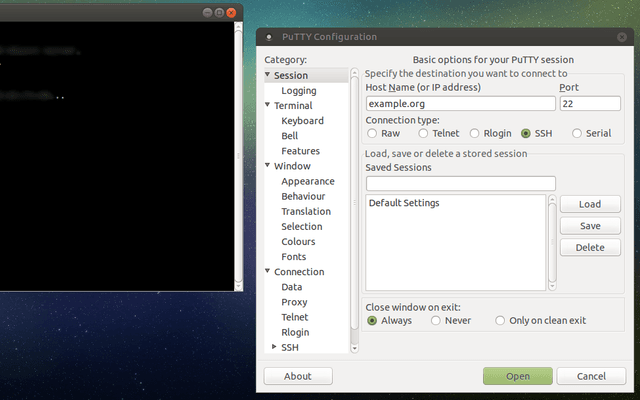Select the Telnet connection type
Image resolution: width=640 pixels, height=400 pixels.
pyautogui.click(x=423, y=133)
